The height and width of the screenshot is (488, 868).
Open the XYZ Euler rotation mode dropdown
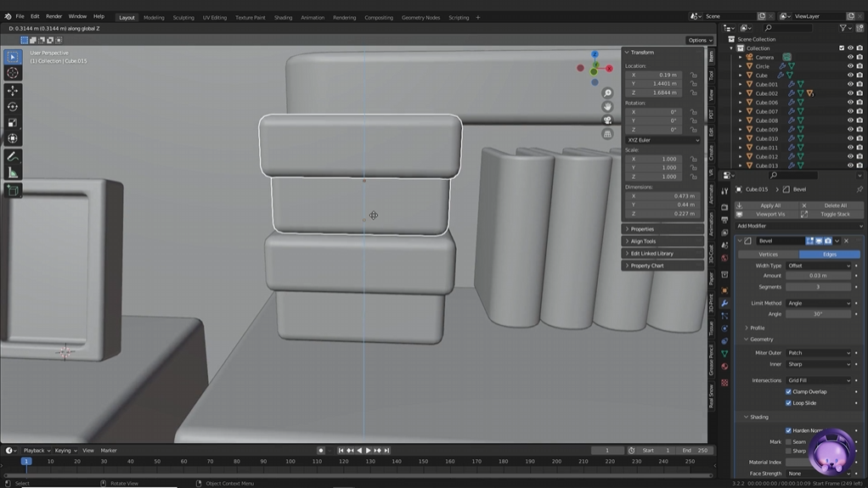[663, 140]
